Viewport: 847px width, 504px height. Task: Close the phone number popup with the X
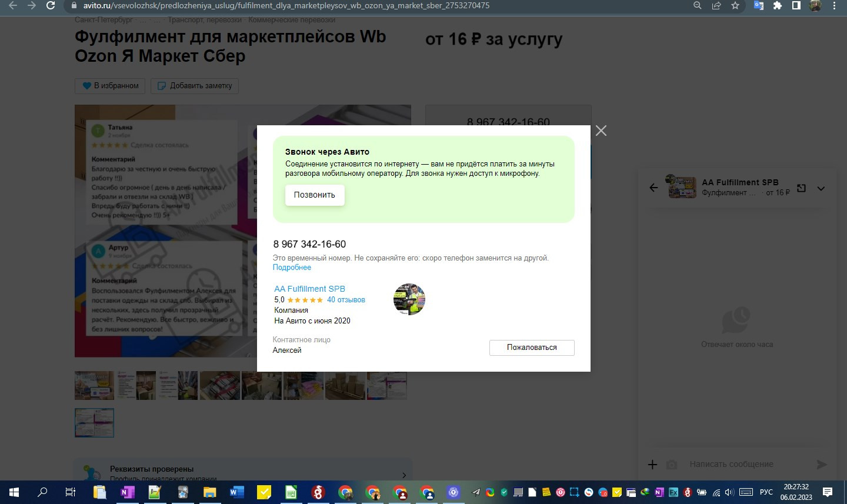(601, 131)
